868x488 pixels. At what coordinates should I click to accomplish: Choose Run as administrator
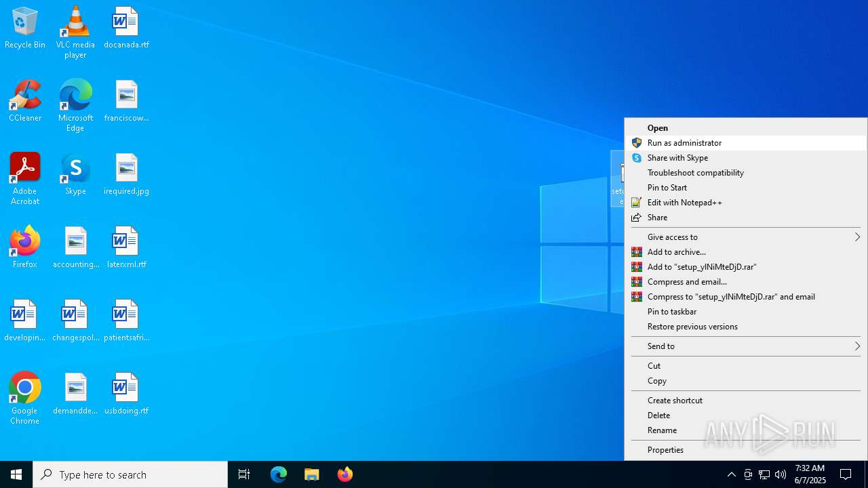(746, 143)
